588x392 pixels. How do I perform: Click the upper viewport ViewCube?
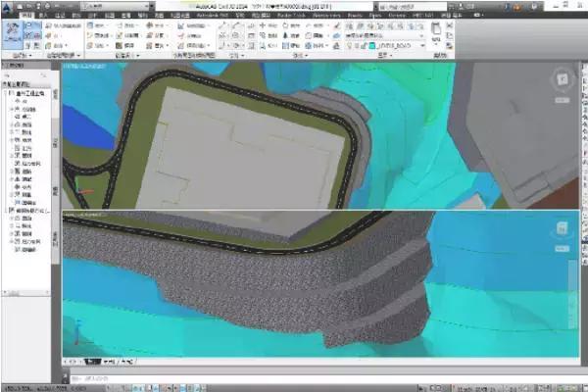click(560, 78)
